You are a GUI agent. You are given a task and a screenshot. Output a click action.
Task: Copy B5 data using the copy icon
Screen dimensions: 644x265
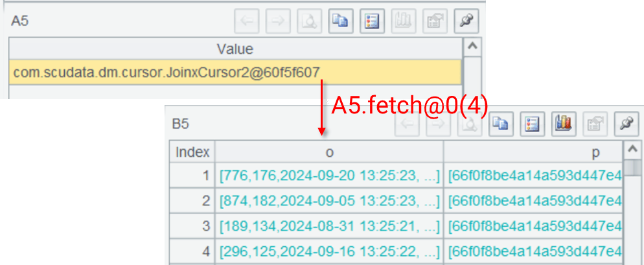(501, 124)
